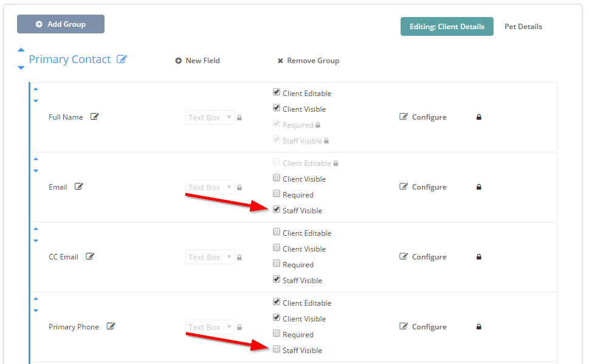This screenshot has height=364, width=589.
Task: Open Configure for Email
Action: [x=423, y=187]
